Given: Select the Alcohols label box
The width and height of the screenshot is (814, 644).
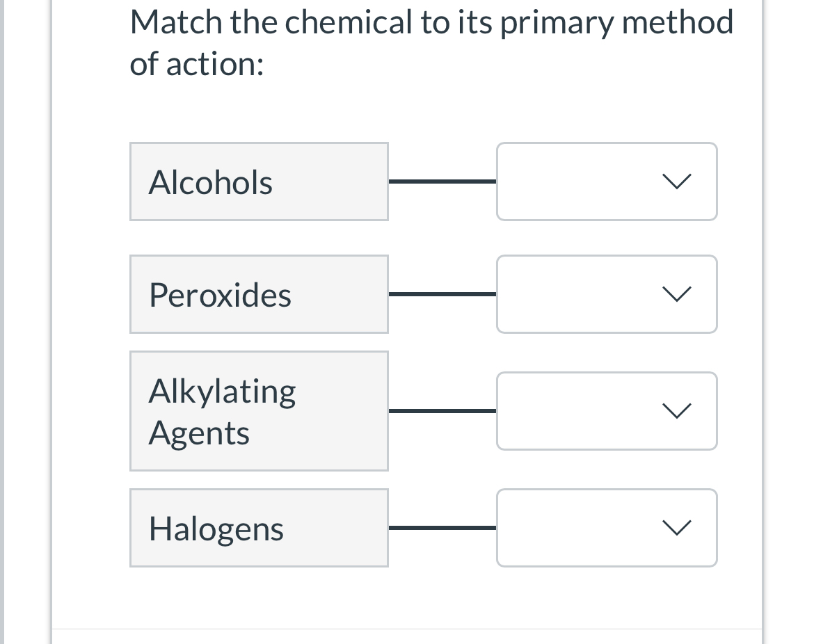Looking at the screenshot, I should pos(259,182).
